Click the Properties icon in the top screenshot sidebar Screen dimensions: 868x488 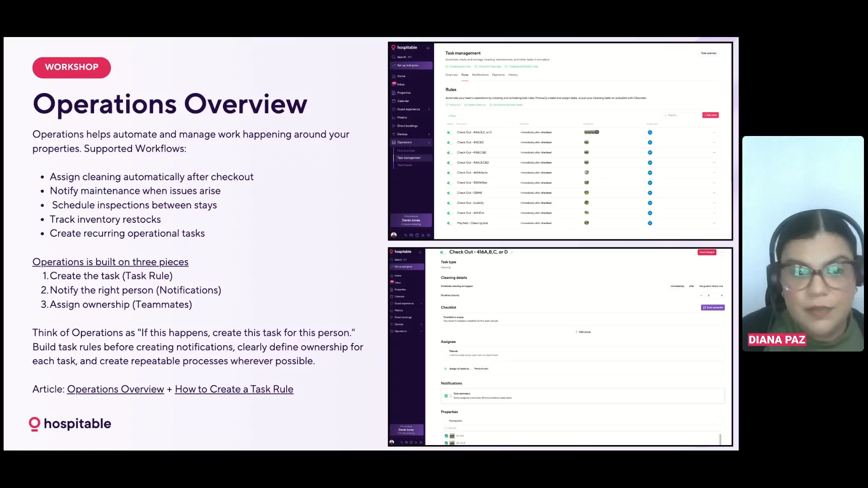click(x=394, y=93)
